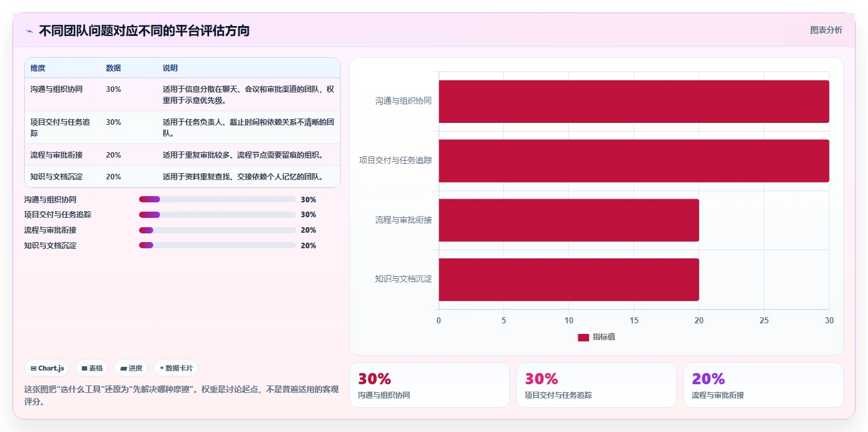Image resolution: width=868 pixels, height=432 pixels.
Task: Click the description starting 适用于重复审批较多
Action: point(243,155)
